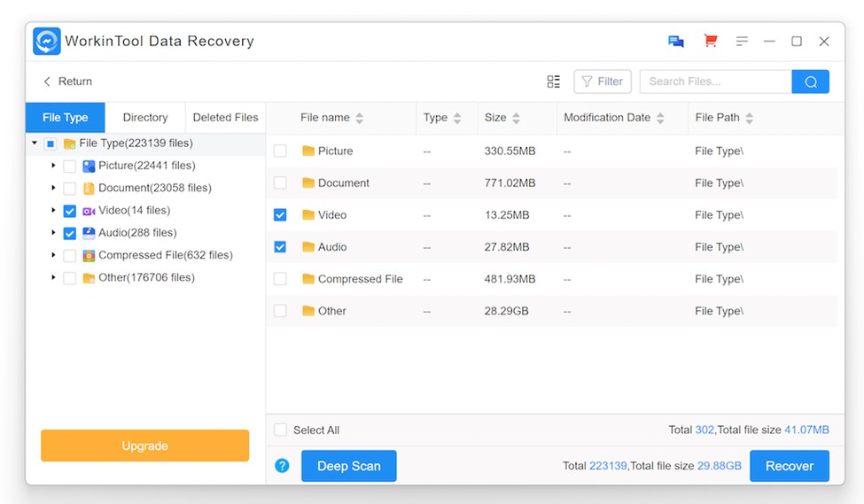864x504 pixels.
Task: Uncheck the Video(14 files) tree checkbox
Action: (x=69, y=211)
